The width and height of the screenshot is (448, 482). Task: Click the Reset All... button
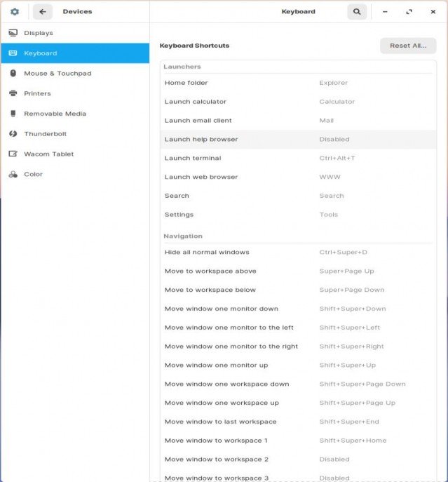408,46
